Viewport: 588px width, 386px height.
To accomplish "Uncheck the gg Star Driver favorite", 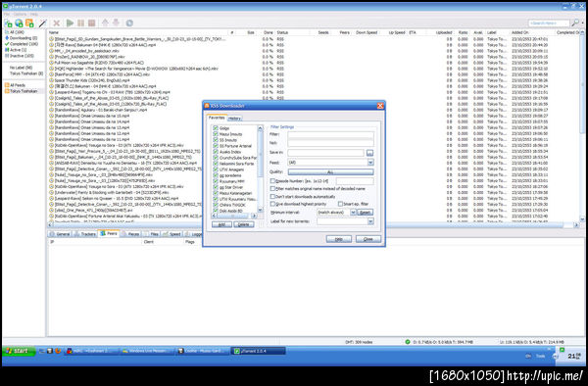I will pos(216,187).
